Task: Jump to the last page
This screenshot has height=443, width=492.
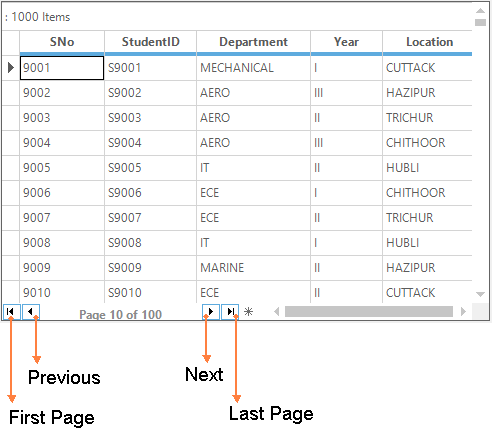Action: point(230,312)
